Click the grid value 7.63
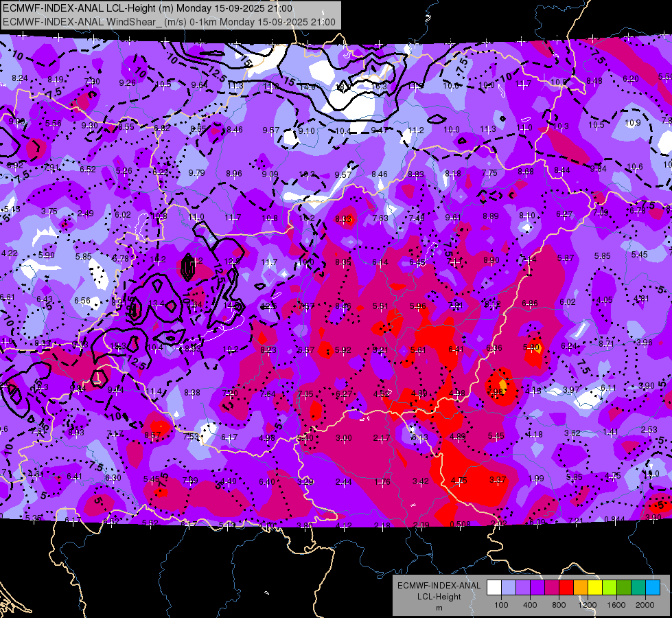 [x=380, y=218]
